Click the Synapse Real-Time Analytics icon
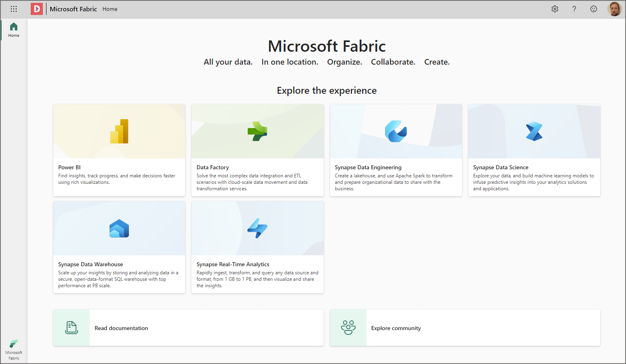Image resolution: width=626 pixels, height=364 pixels. click(257, 228)
